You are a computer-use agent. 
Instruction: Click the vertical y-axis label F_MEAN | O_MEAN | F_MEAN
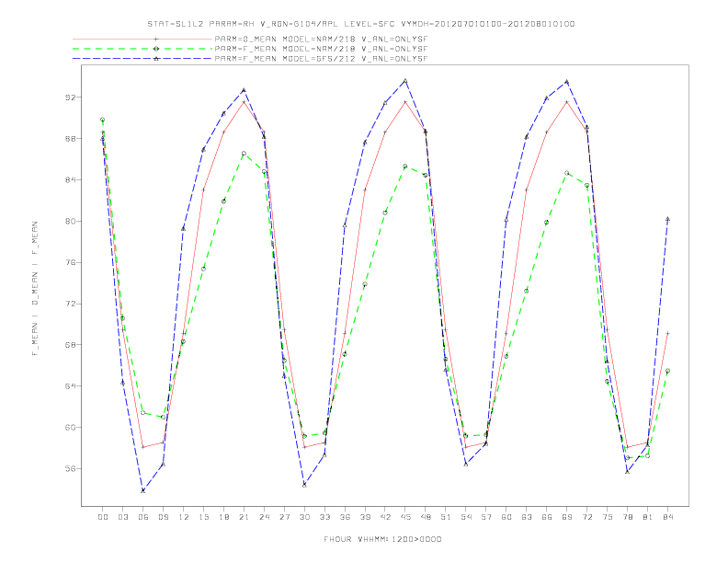click(35, 289)
